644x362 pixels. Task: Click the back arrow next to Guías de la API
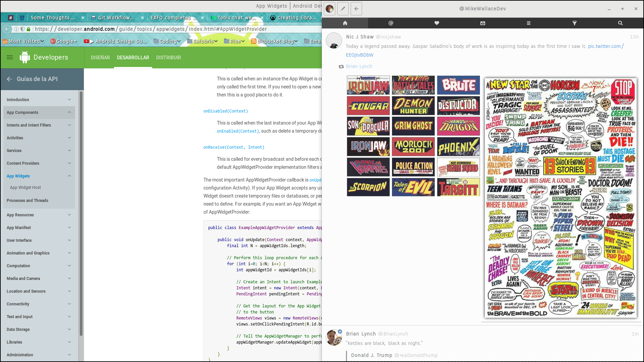pos(9,79)
